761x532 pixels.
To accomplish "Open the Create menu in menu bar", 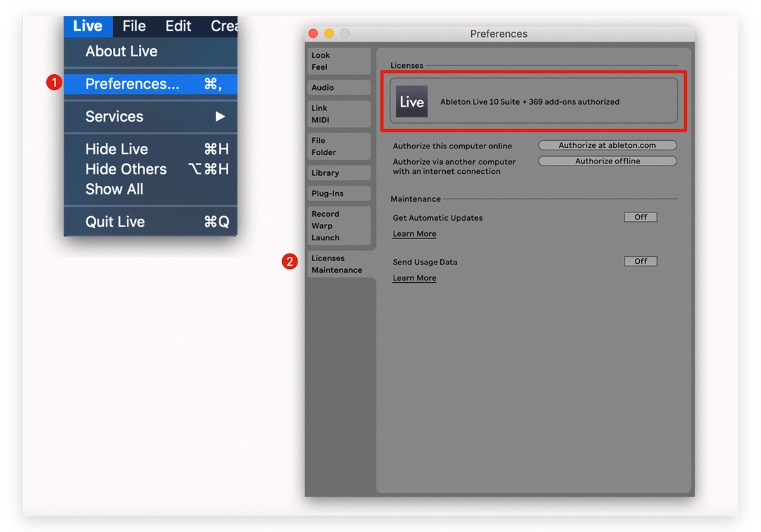I will (x=224, y=26).
